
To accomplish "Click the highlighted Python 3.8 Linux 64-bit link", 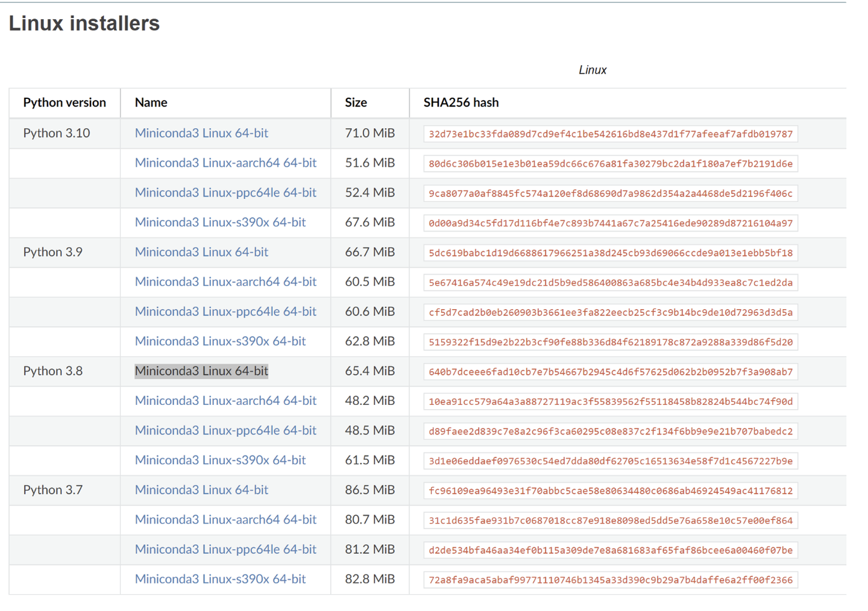I will point(201,371).
